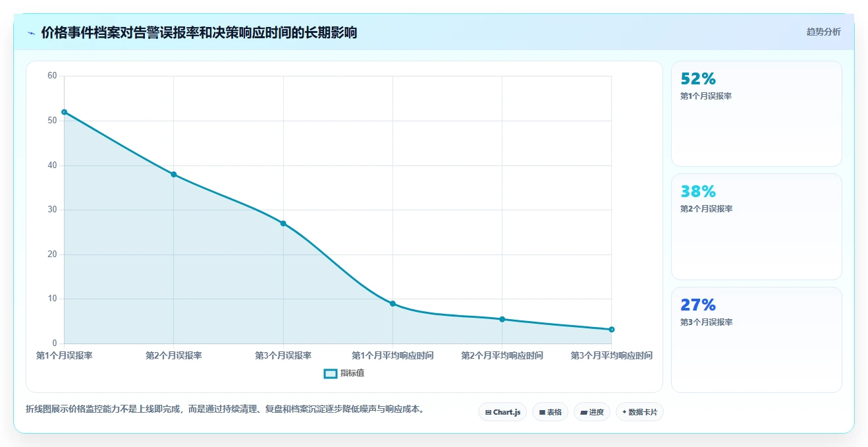Open the 52% metric card

(x=756, y=113)
